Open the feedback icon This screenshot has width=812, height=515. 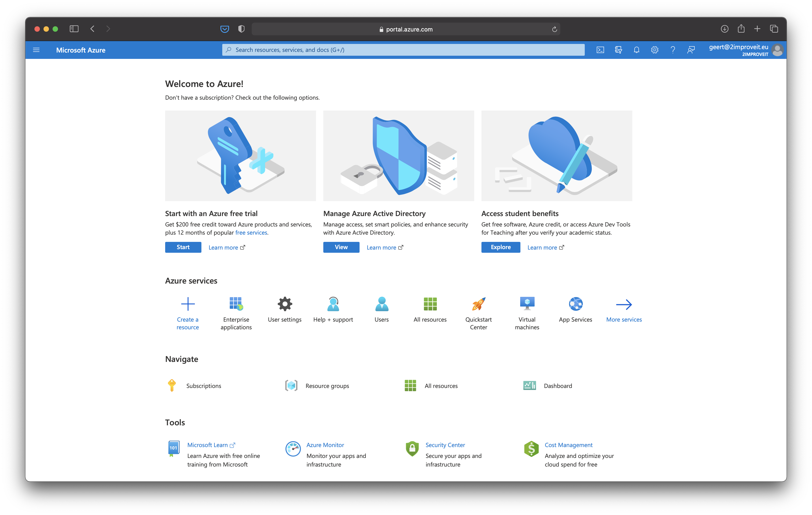[691, 50]
